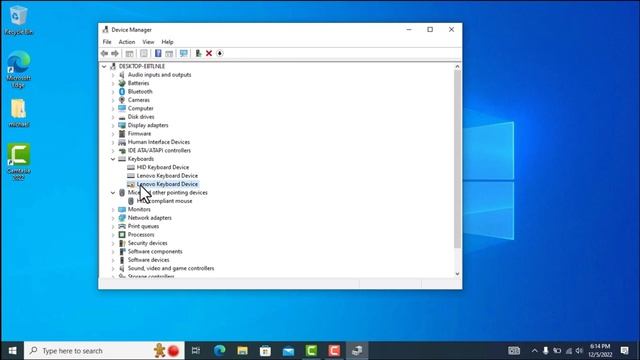The width and height of the screenshot is (640, 360).
Task: Open File Explorer from the taskbar
Action: point(242,351)
